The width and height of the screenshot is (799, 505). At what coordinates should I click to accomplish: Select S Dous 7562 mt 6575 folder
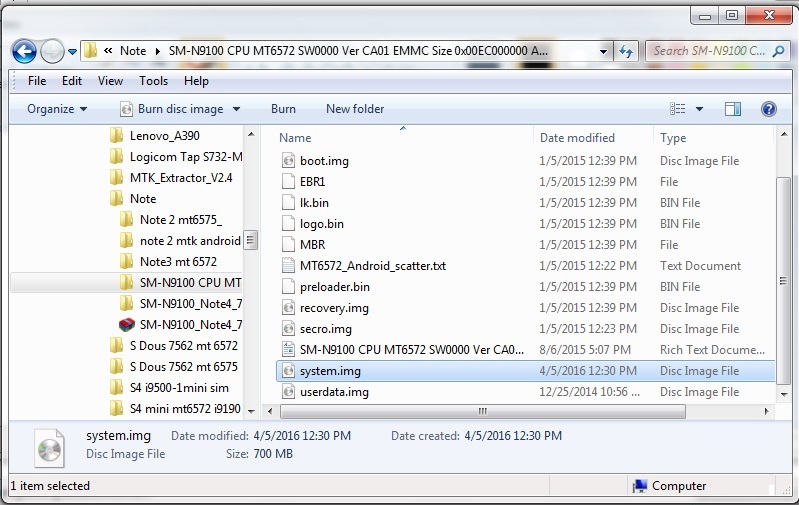(183, 367)
